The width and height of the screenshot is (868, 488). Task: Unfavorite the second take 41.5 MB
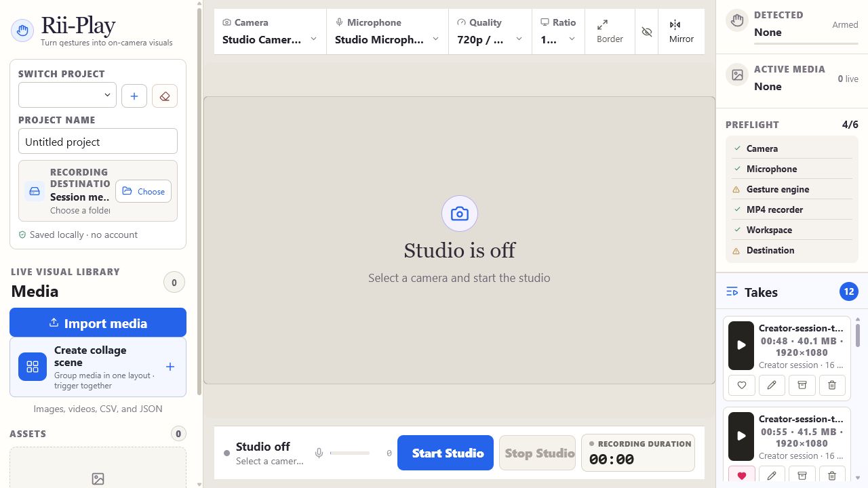(742, 476)
